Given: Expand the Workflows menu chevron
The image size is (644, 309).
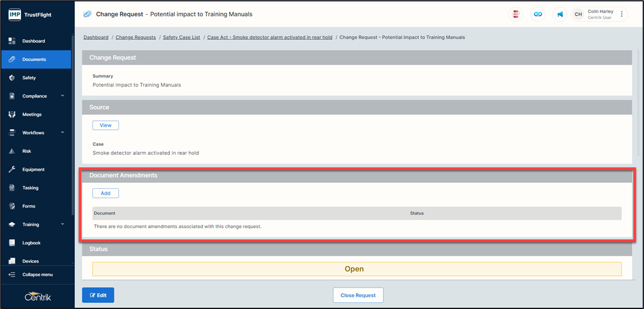Looking at the screenshot, I should click(x=63, y=132).
